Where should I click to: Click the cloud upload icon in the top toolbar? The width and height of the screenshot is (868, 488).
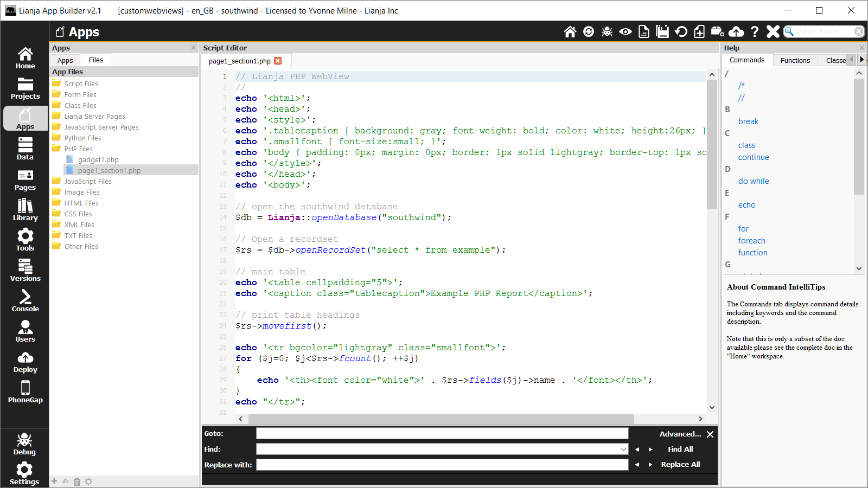click(x=736, y=32)
